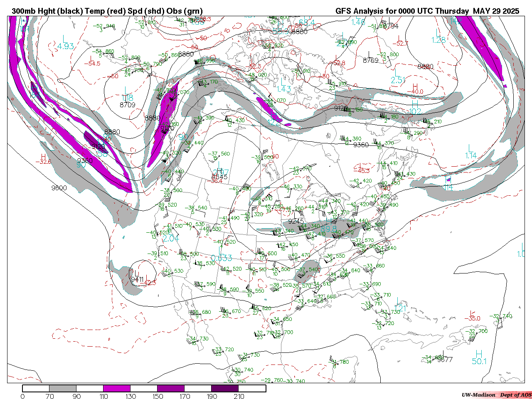The height and width of the screenshot is (399, 532).
Task: Click the cyan 2.51 speed label
Action: tap(398, 80)
